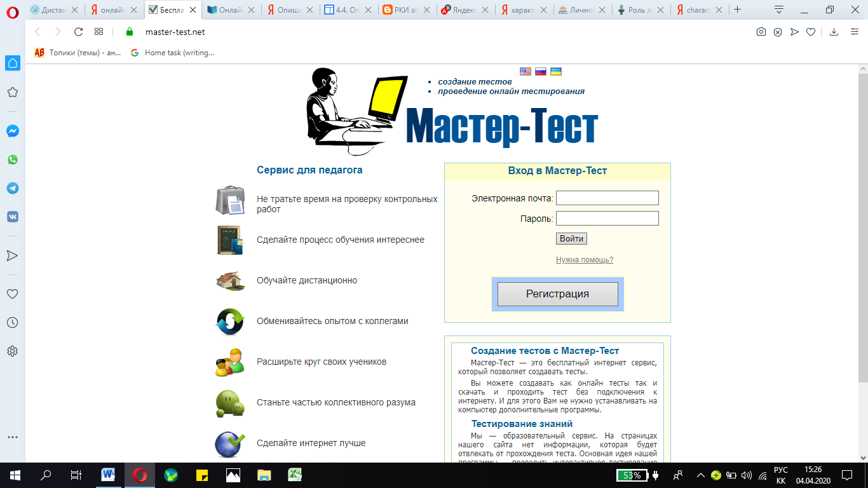Open the Топики (темы) bookmark
The width and height of the screenshot is (868, 488).
[x=78, y=53]
